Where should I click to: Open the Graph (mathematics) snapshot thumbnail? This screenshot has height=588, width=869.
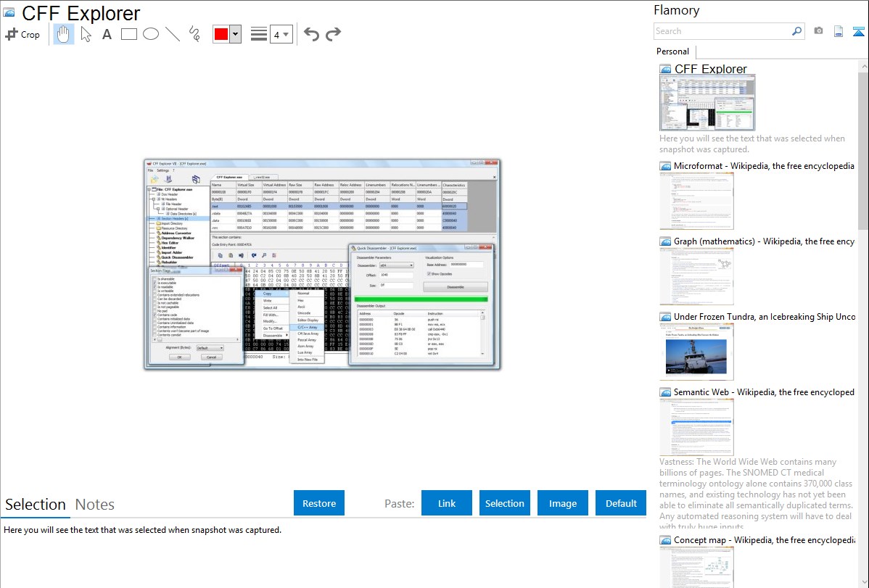[696, 276]
